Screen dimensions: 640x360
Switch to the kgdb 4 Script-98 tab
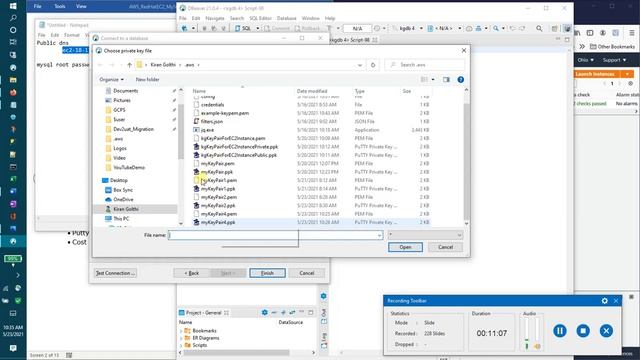click(x=352, y=40)
